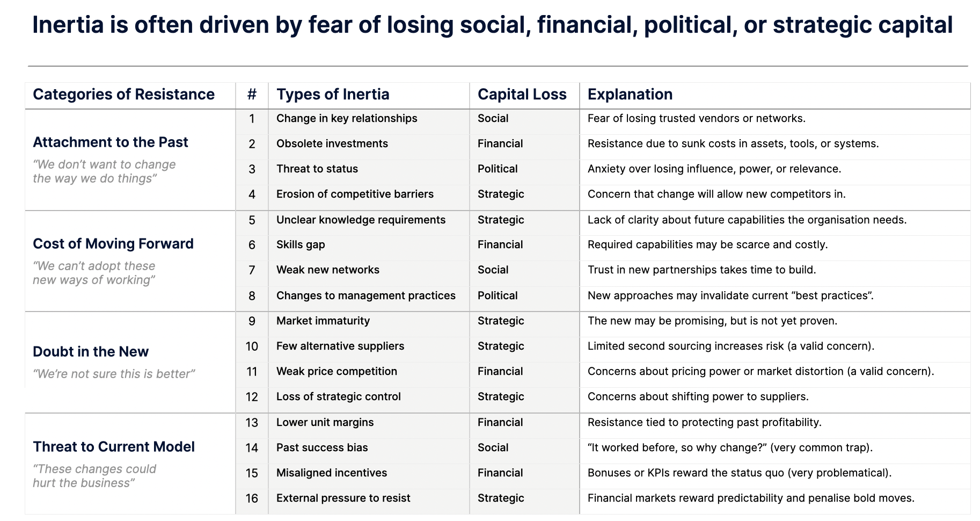Click the quote "We're not sure this is better"

coord(114,374)
